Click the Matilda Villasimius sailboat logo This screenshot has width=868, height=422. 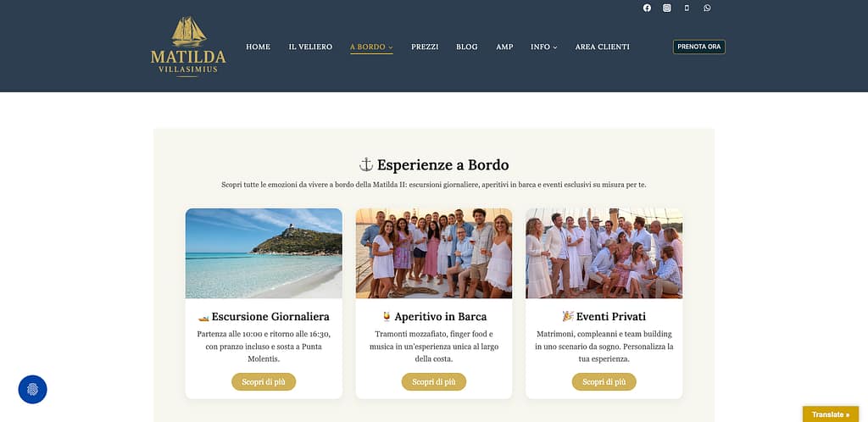tap(188, 47)
